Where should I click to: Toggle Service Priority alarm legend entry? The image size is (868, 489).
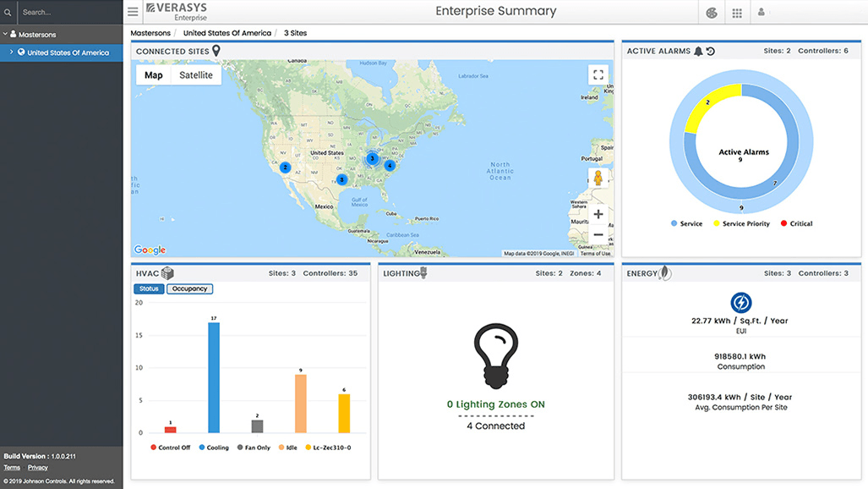tap(742, 223)
